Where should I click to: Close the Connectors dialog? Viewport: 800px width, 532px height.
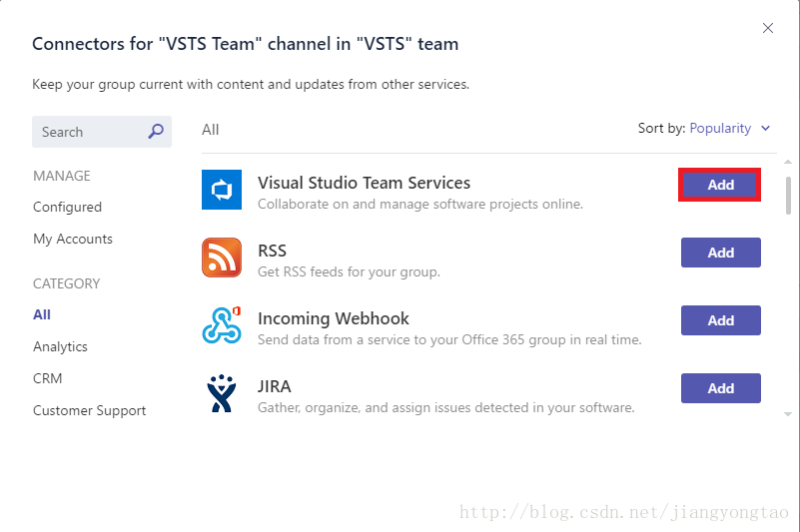click(x=768, y=28)
